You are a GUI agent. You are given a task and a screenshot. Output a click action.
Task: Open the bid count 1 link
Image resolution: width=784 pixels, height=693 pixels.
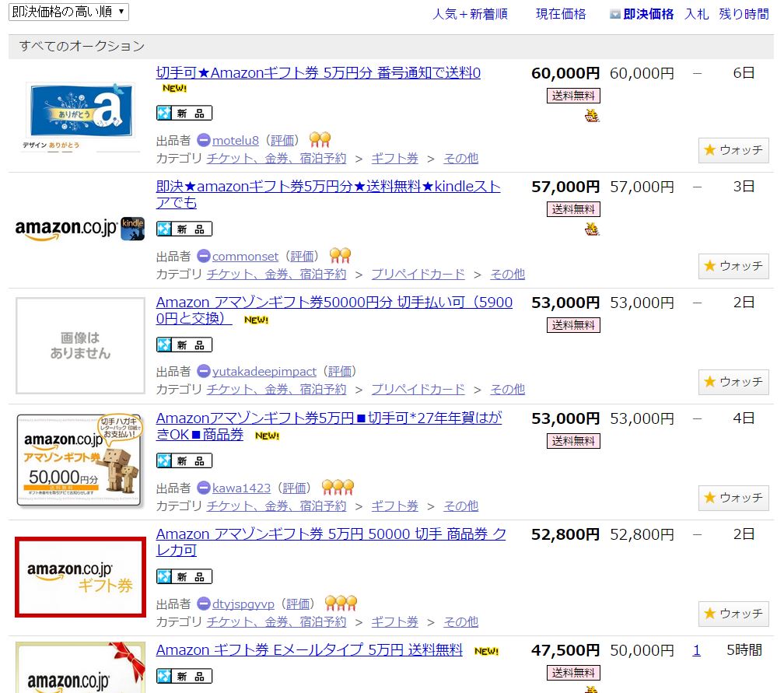[697, 650]
